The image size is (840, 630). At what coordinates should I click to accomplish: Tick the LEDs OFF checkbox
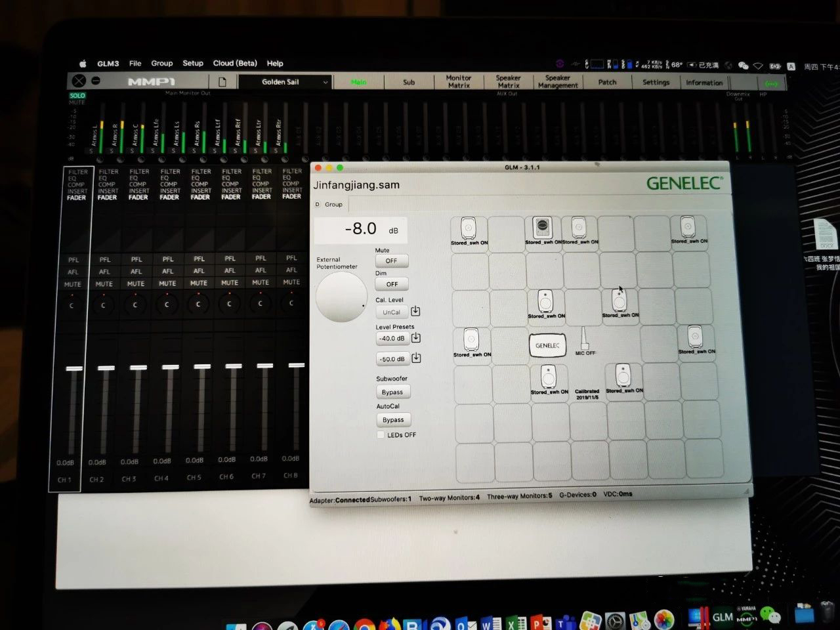381,434
